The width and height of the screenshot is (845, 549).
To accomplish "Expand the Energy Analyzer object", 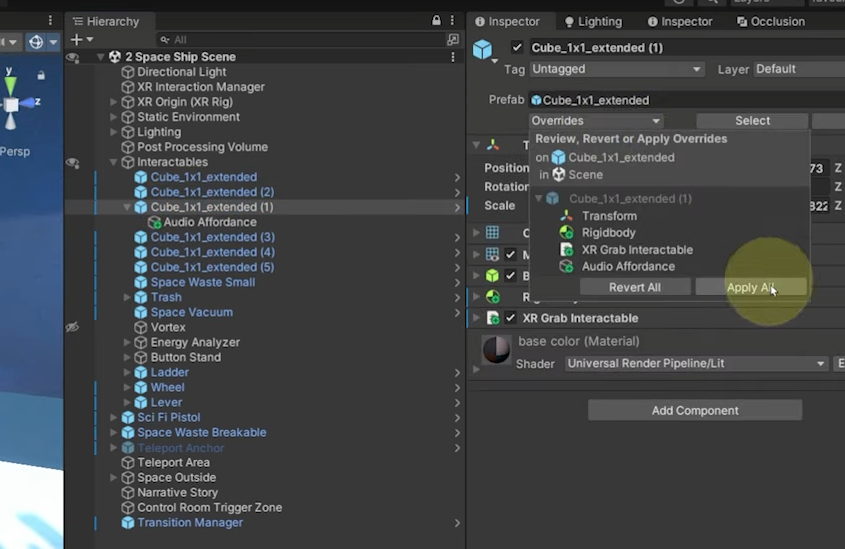I will tap(127, 343).
